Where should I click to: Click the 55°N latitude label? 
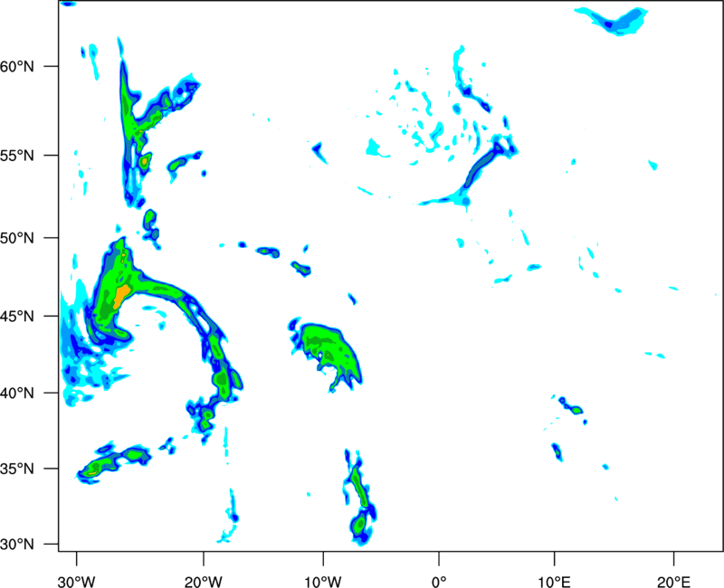pos(17,155)
